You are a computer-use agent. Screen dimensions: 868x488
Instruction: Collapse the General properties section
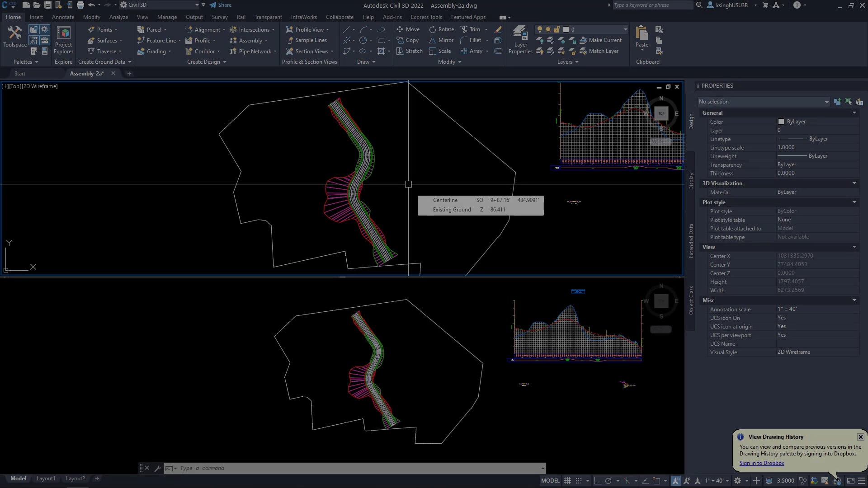[x=854, y=113]
